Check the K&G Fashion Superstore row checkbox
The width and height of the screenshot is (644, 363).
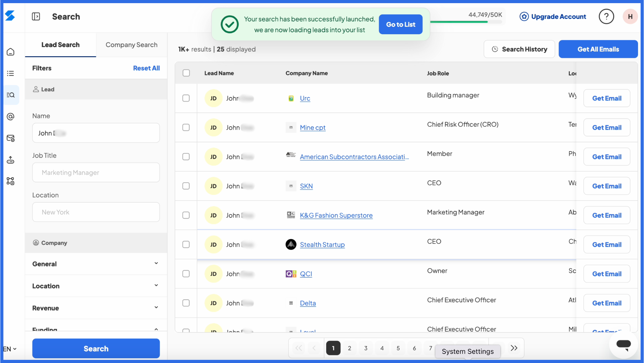pos(186,215)
